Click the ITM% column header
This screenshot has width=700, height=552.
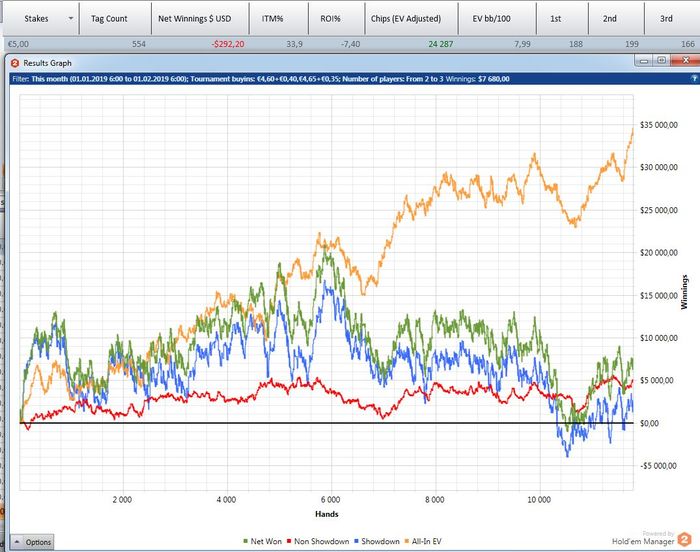tap(279, 18)
